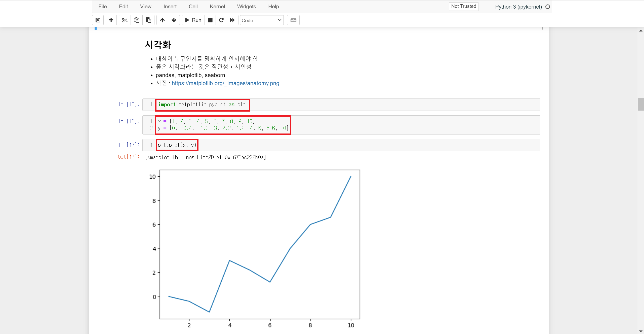Image resolution: width=644 pixels, height=334 pixels.
Task: Paste cells below icon
Action: pos(148,20)
